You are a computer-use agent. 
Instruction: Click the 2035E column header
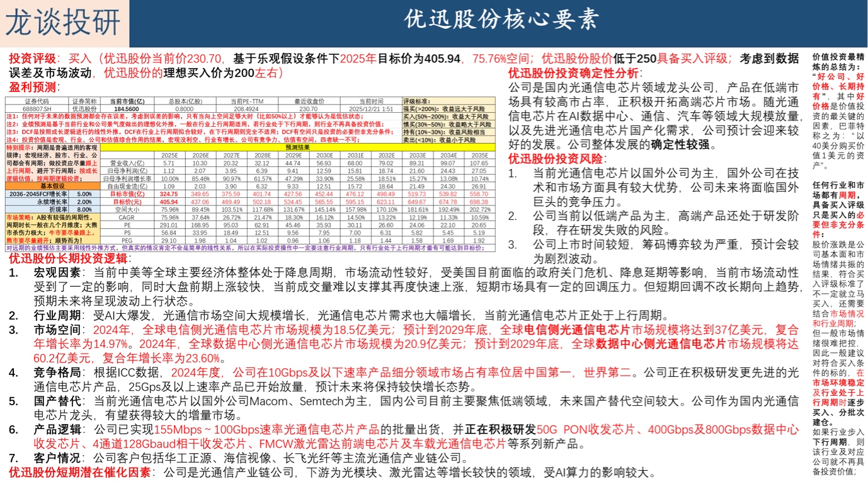click(x=480, y=155)
